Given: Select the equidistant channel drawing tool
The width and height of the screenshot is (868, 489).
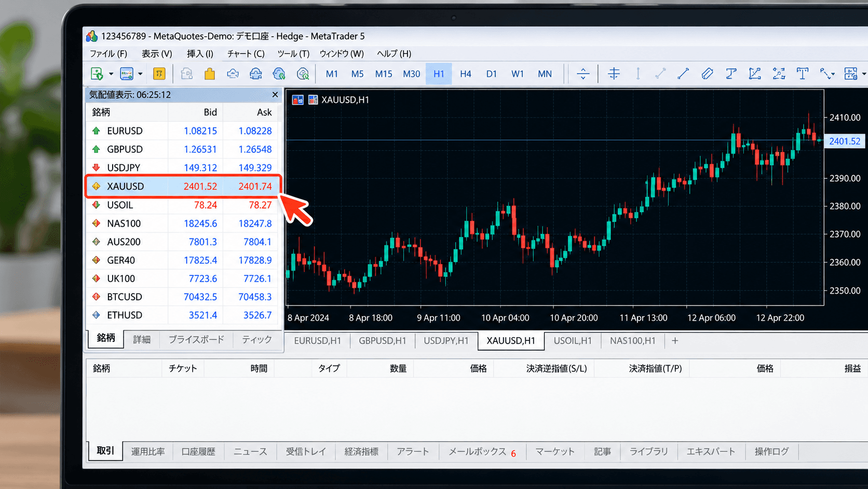Looking at the screenshot, I should [707, 74].
